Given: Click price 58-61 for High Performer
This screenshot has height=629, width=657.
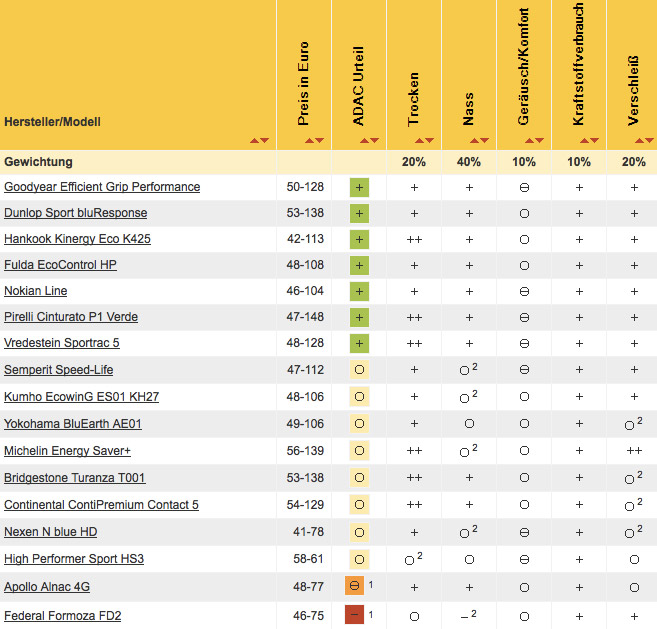Looking at the screenshot, I should [308, 559].
